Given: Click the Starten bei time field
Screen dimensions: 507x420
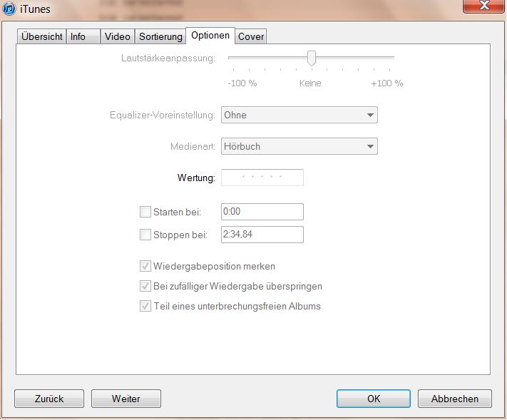Looking at the screenshot, I should pos(262,212).
